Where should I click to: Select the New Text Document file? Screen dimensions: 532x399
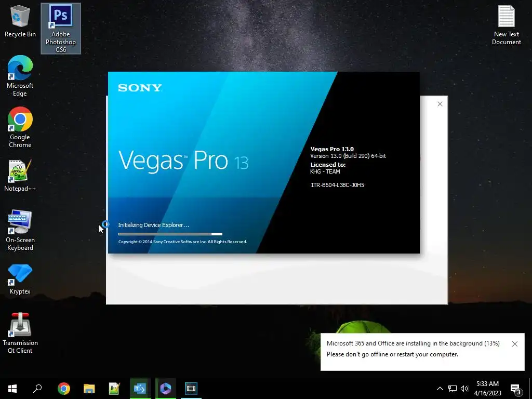tap(506, 25)
